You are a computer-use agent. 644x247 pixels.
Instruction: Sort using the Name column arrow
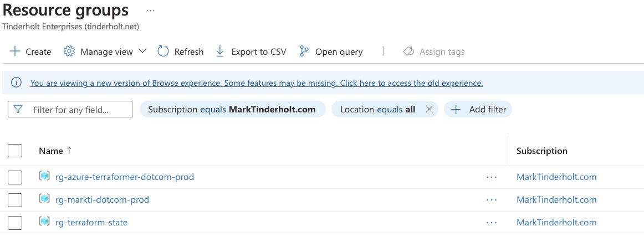[69, 151]
